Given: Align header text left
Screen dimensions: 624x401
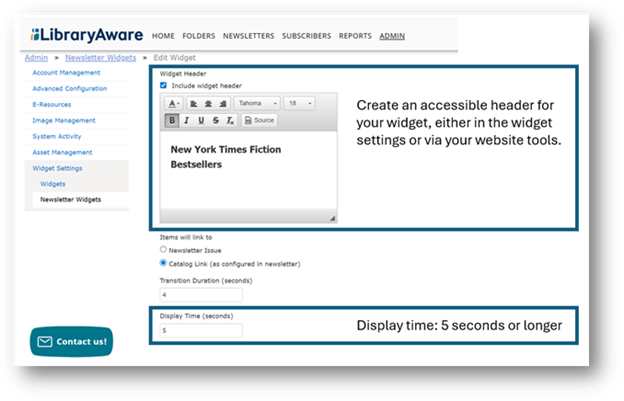Looking at the screenshot, I should pos(194,104).
